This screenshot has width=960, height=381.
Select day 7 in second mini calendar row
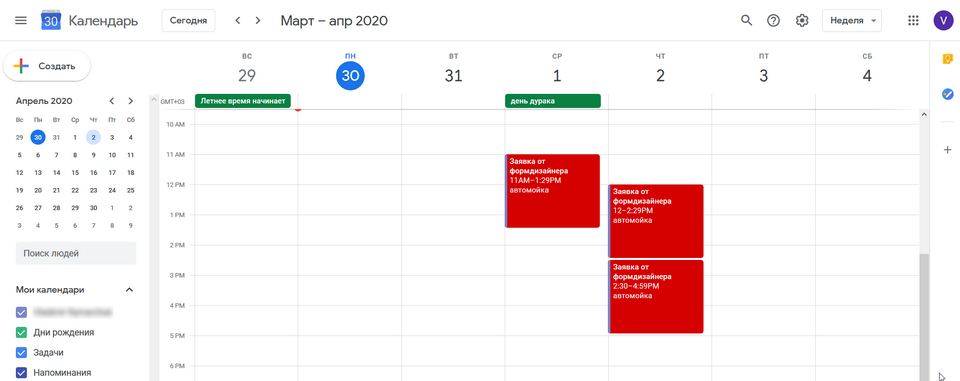click(x=56, y=155)
